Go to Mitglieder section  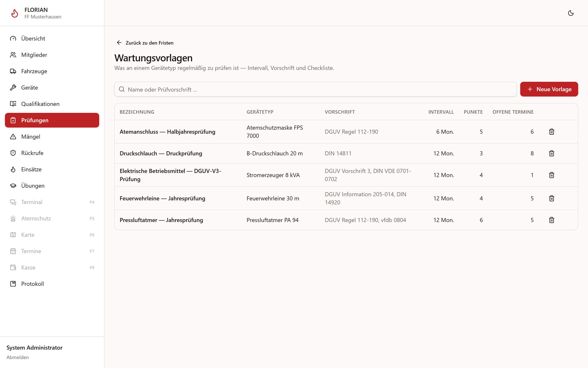(52, 55)
